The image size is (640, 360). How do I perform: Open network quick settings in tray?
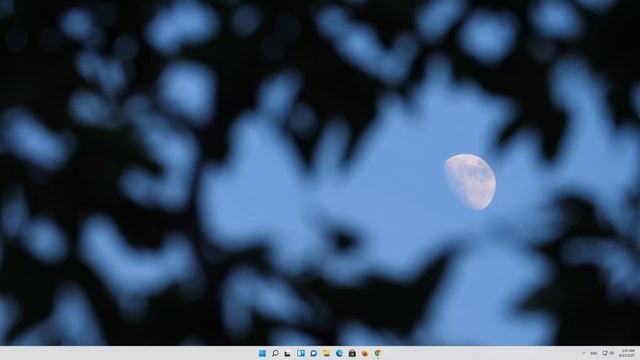(x=605, y=353)
